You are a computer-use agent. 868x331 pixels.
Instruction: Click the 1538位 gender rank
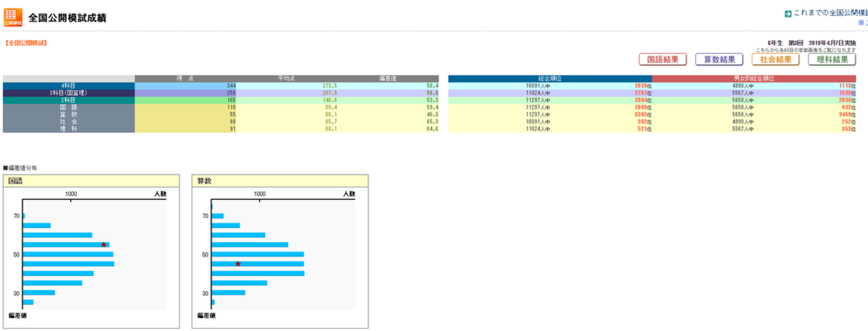(x=847, y=93)
